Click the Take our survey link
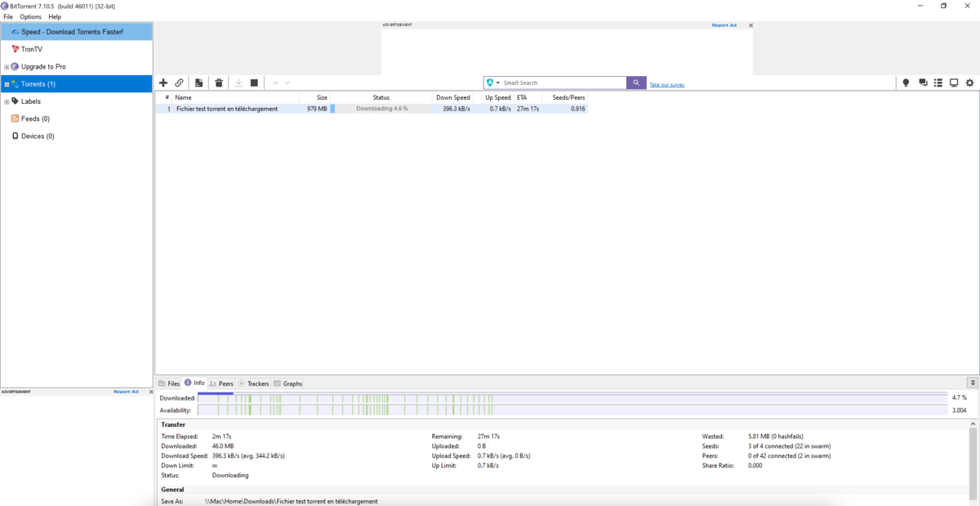The height and width of the screenshot is (506, 980). point(666,84)
